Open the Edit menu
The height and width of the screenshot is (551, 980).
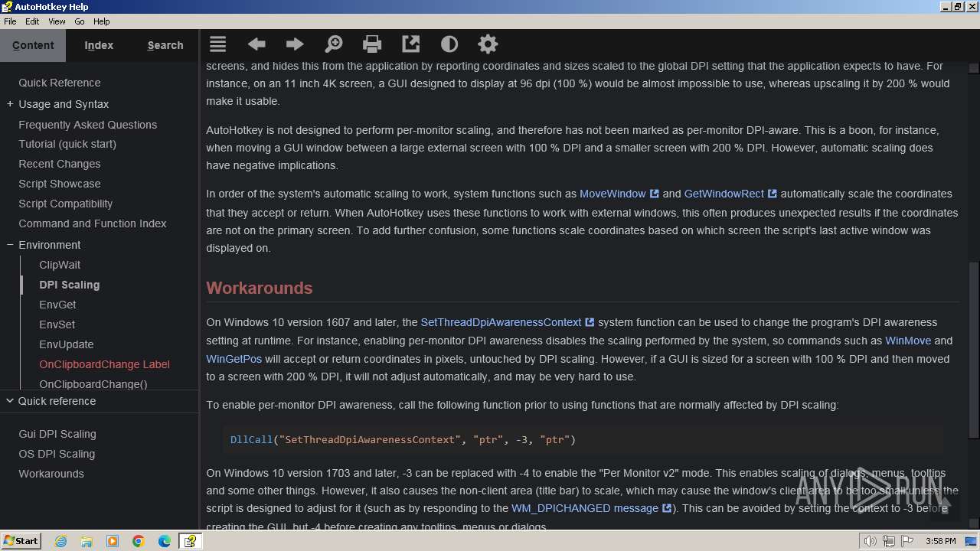pos(32,21)
